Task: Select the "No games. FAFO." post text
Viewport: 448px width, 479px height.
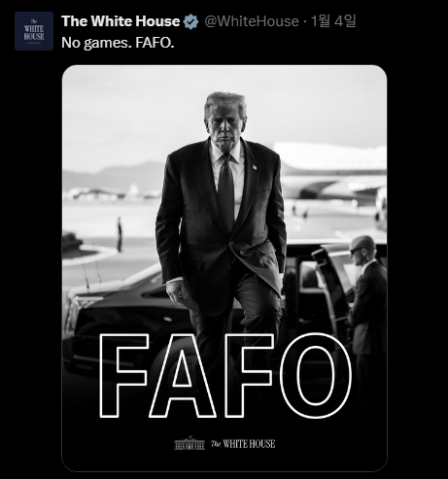Action: pyautogui.click(x=118, y=43)
